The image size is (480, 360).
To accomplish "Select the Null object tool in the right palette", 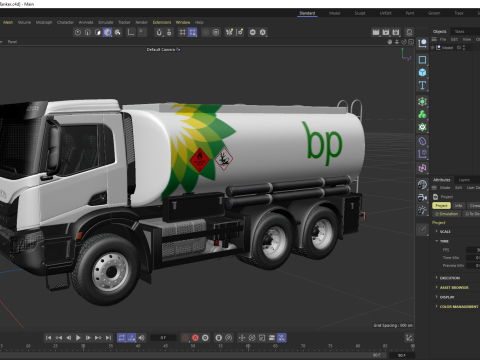I will 422,43.
